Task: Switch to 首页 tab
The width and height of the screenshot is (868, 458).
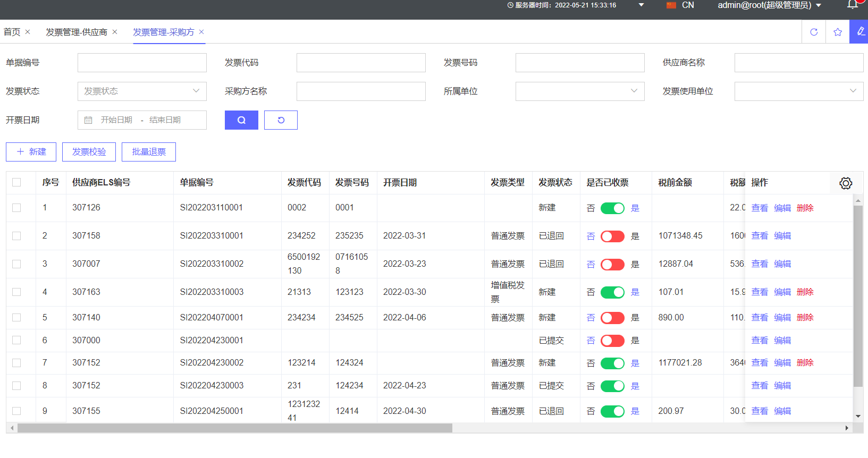Action: click(x=12, y=32)
